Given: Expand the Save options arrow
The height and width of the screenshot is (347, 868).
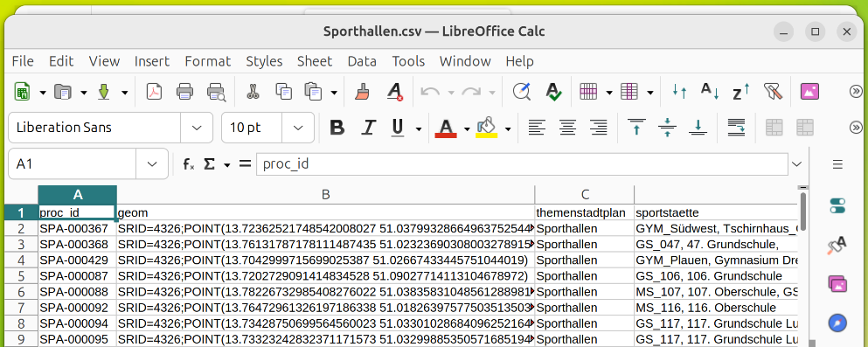Looking at the screenshot, I should (x=124, y=93).
